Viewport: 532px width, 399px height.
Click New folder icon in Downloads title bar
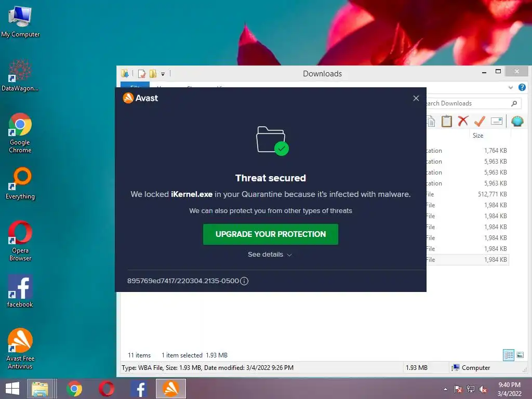[x=153, y=74]
